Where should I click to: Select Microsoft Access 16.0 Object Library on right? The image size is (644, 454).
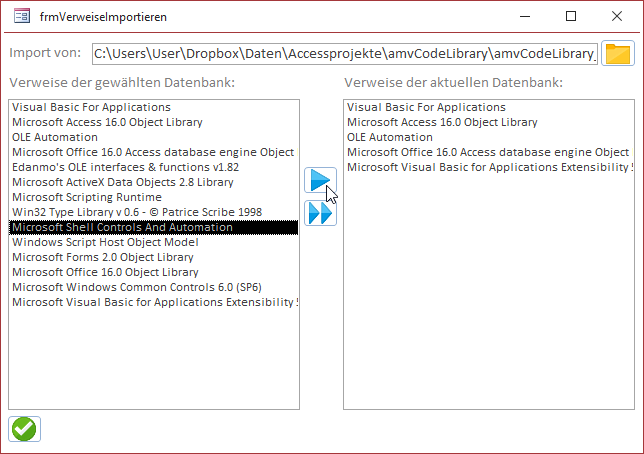pyautogui.click(x=442, y=122)
